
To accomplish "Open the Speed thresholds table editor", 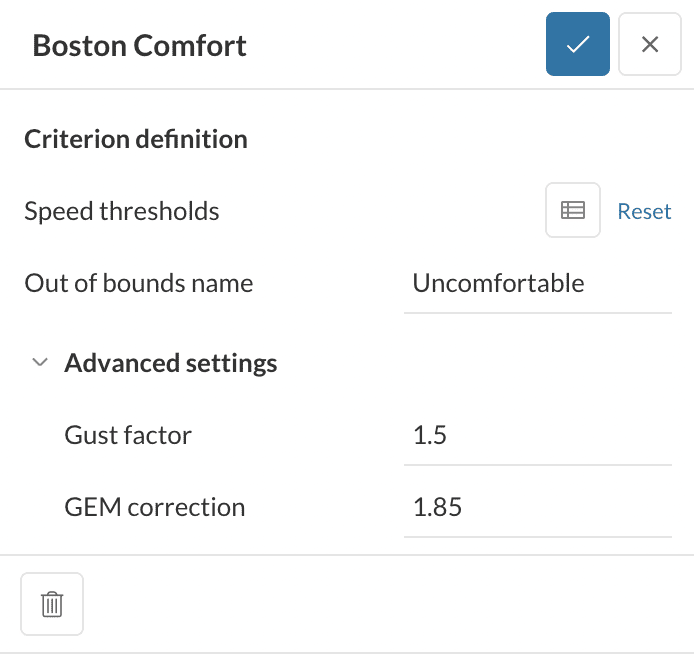I will pyautogui.click(x=572, y=211).
